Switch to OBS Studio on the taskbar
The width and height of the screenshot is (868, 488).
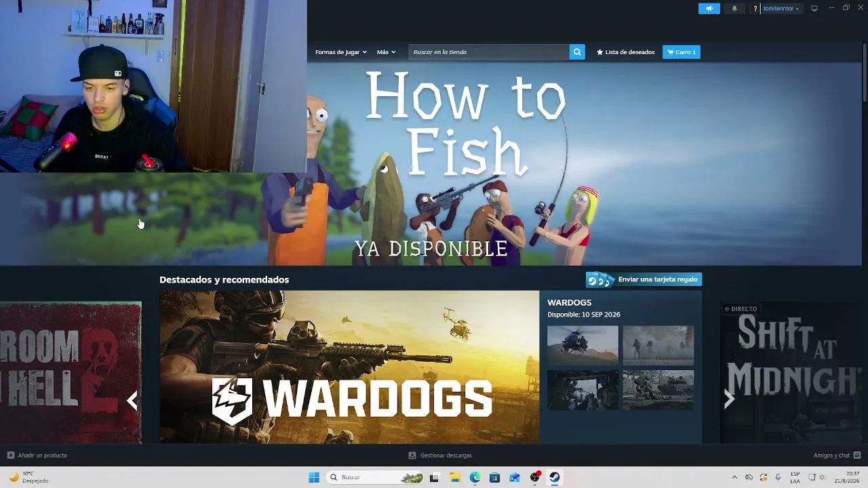point(535,477)
